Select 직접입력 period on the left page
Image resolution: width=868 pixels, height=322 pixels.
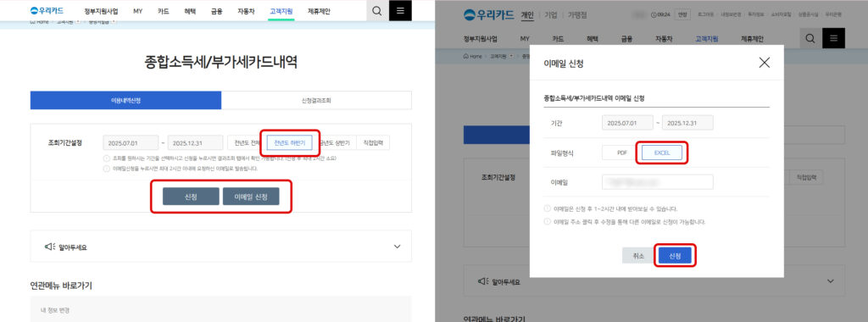[373, 142]
